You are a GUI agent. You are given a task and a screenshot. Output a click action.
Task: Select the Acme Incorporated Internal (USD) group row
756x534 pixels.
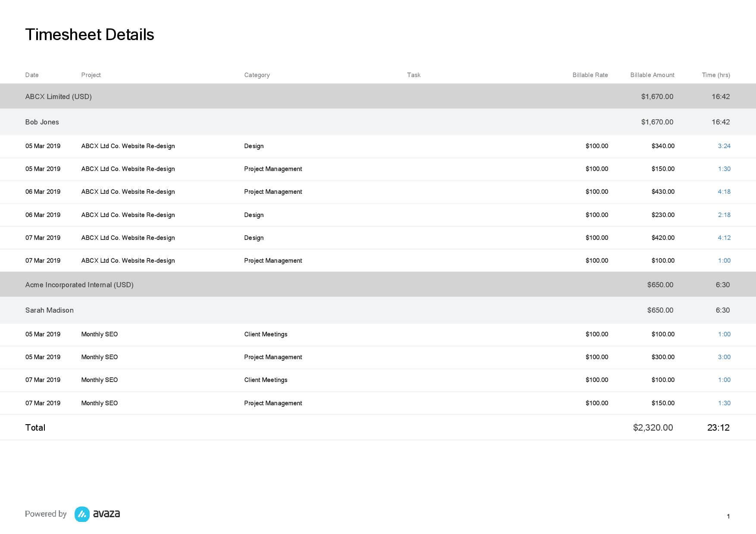378,285
